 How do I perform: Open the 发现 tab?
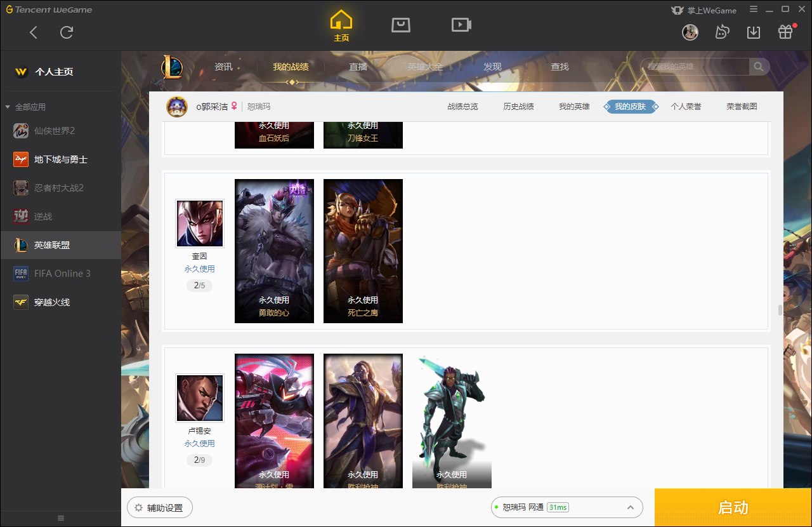(492, 67)
